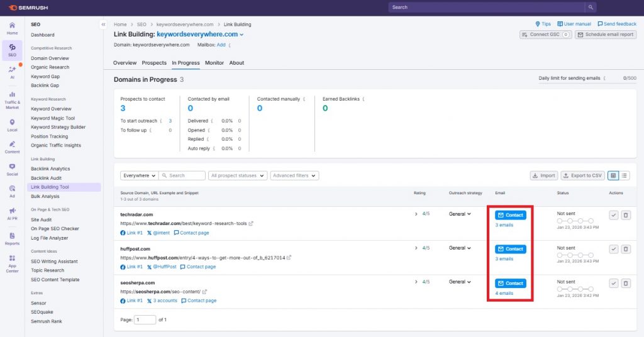Open the Everywhere search scope dropdown
The image size is (644, 337).
pyautogui.click(x=139, y=175)
